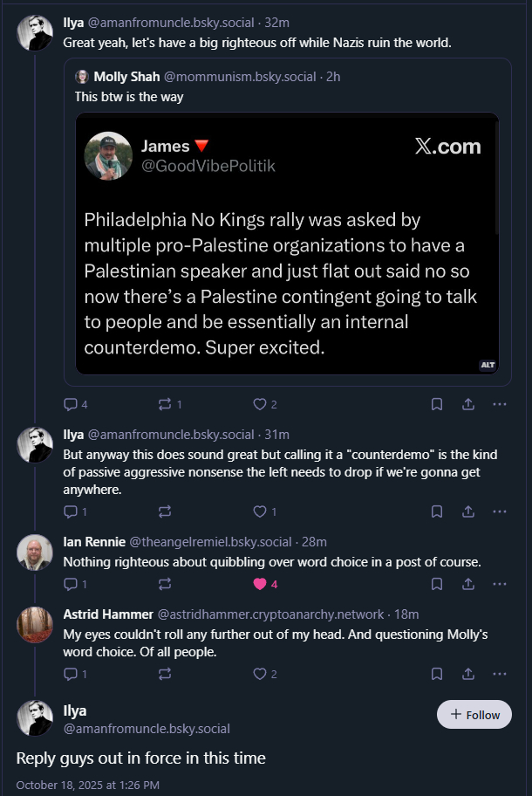Screen dimensions: 532x796
Task: Open more options on Ian Rennie's reply
Action: [499, 584]
